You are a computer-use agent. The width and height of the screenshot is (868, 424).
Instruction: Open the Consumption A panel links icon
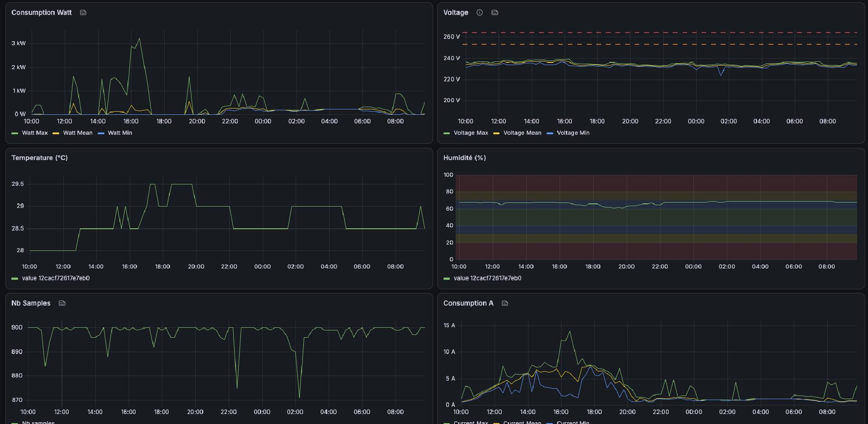tap(505, 303)
